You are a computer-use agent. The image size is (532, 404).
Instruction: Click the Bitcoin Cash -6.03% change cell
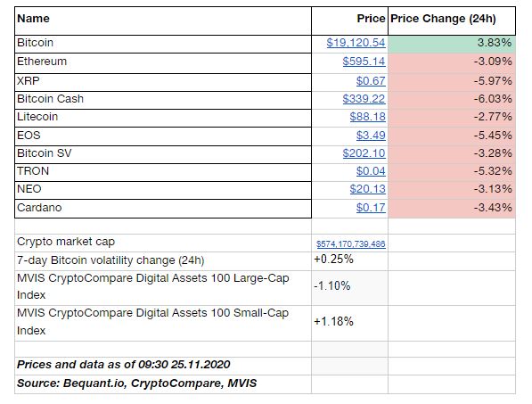pyautogui.click(x=452, y=100)
